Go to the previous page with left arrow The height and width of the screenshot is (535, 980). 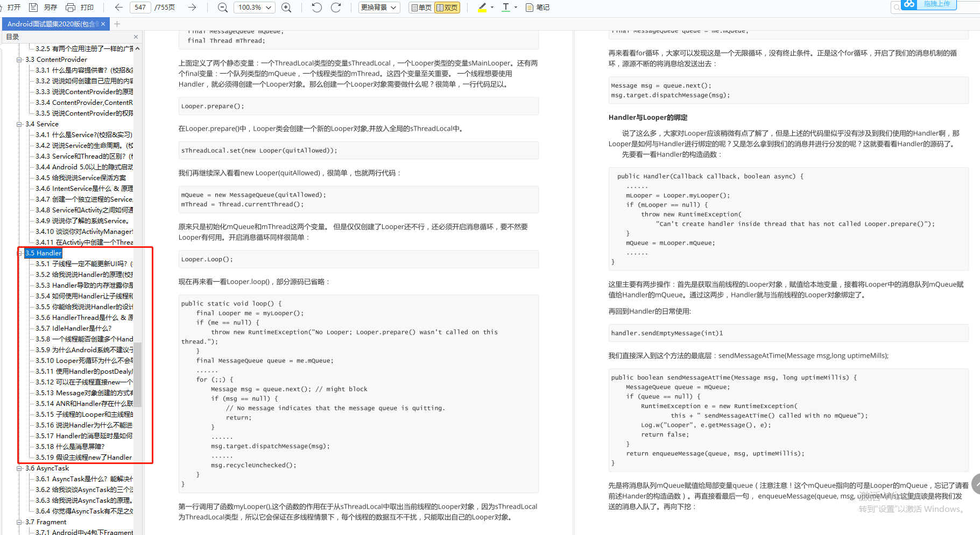tap(119, 8)
